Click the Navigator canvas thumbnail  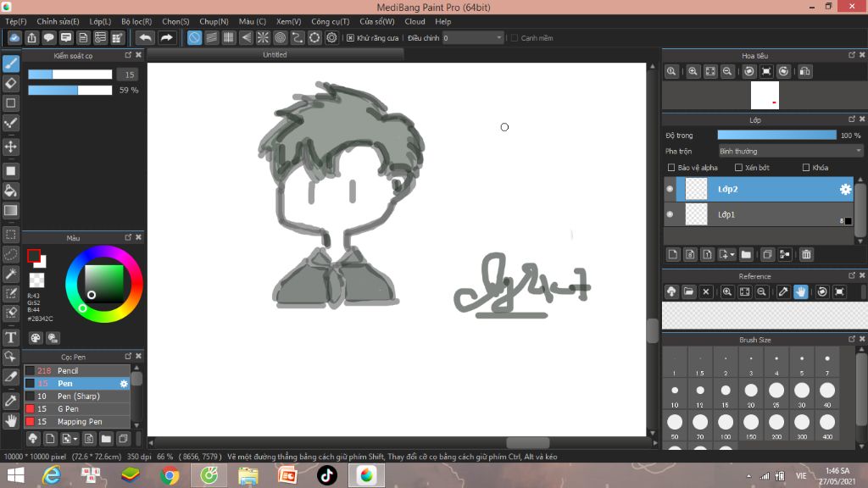tap(765, 95)
